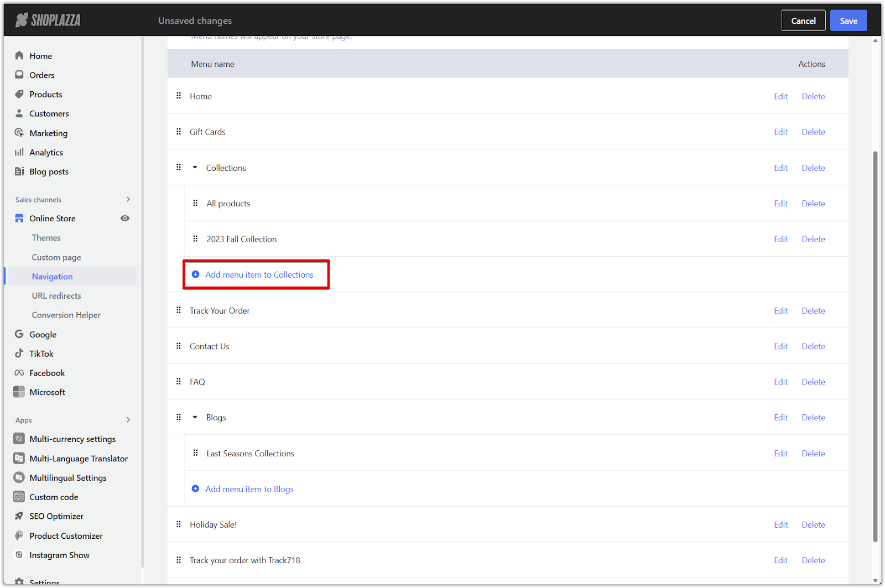
Task: Cancel the unsaved changes
Action: [x=803, y=21]
